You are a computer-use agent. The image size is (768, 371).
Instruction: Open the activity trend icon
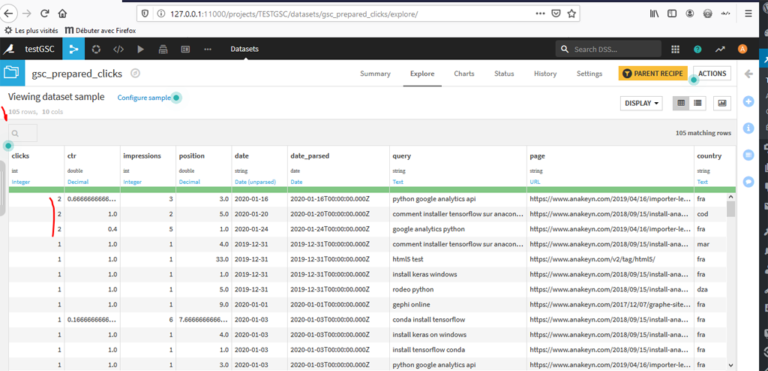(720, 49)
